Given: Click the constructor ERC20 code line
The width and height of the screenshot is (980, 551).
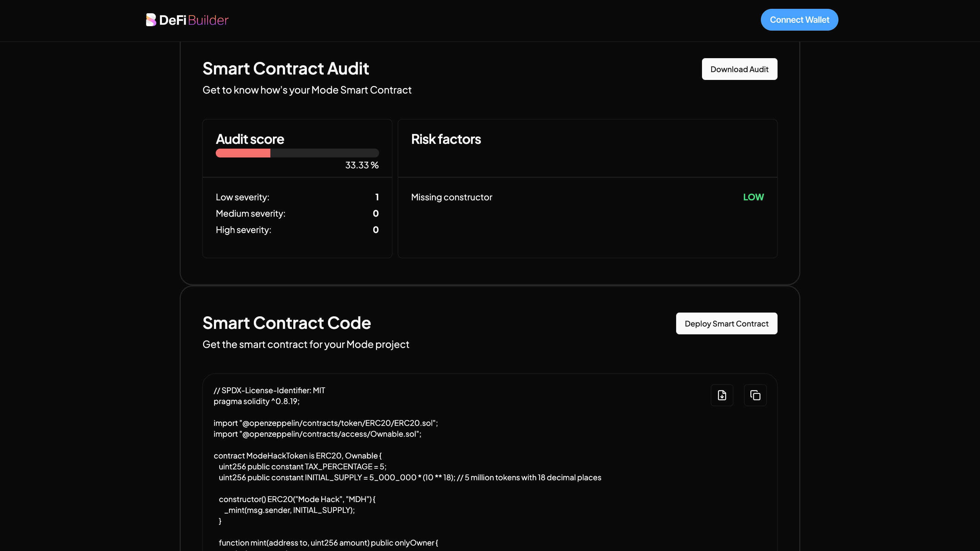Looking at the screenshot, I should click(297, 499).
